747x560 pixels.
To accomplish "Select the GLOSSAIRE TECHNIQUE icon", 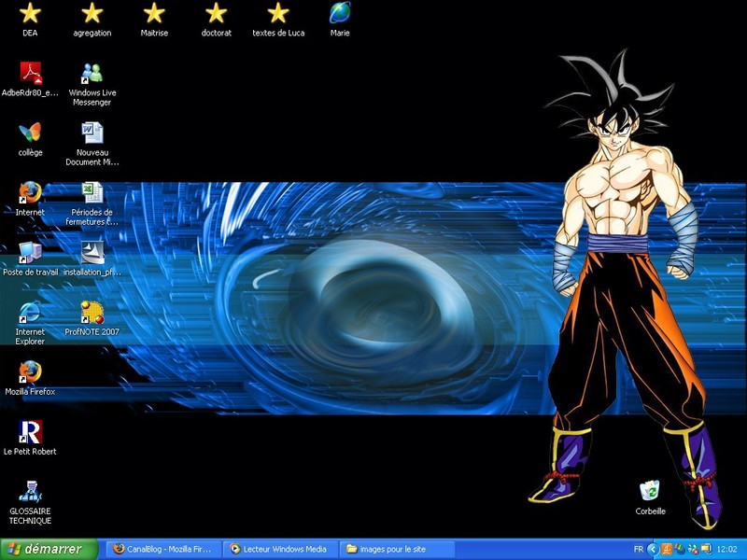I will pyautogui.click(x=30, y=492).
